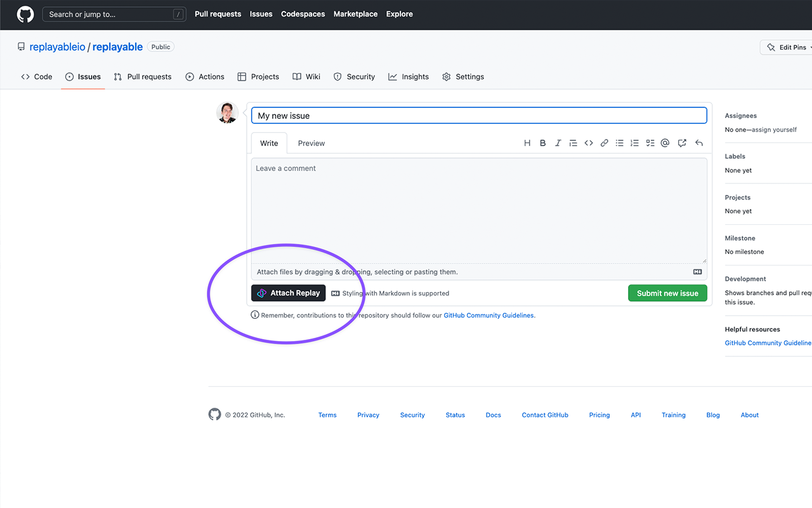812x508 pixels.
Task: Open the Blog footer link
Action: click(x=713, y=415)
